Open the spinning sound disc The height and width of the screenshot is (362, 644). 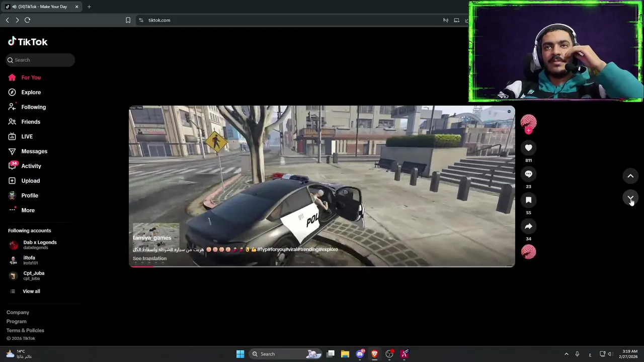coord(528,252)
